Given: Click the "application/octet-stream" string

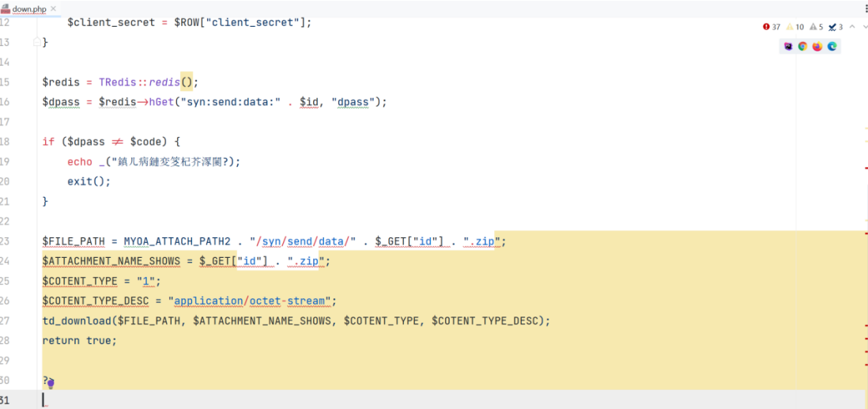Looking at the screenshot, I should tap(250, 301).
